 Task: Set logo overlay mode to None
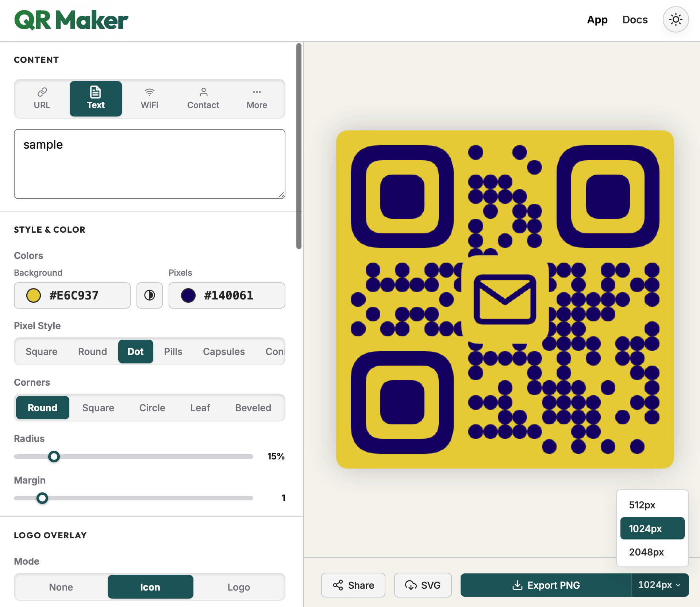click(x=61, y=587)
